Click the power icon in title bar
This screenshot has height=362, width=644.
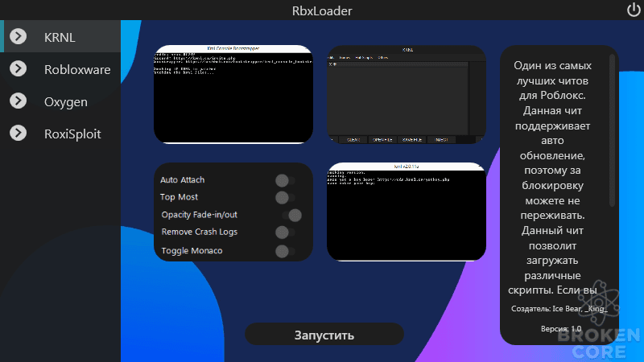click(x=634, y=10)
